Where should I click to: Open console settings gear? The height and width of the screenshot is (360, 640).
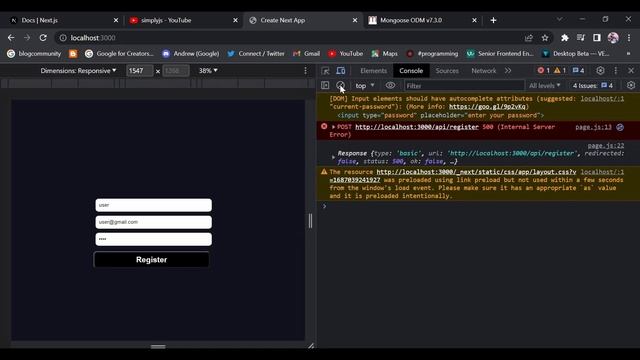click(631, 85)
